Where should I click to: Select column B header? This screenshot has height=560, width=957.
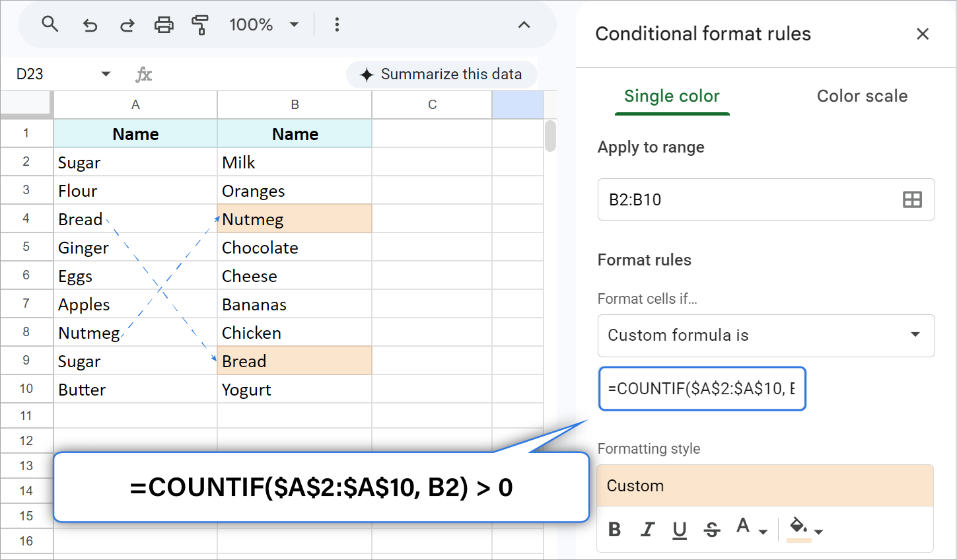[295, 104]
